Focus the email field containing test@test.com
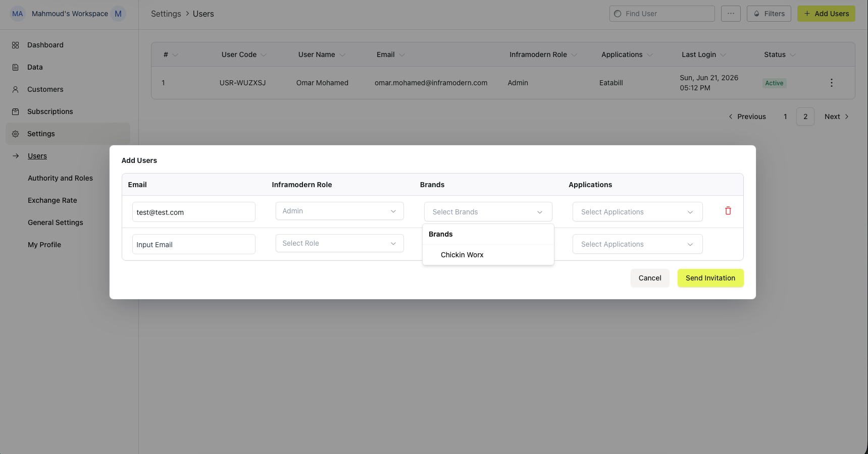The image size is (868, 454). tap(194, 212)
